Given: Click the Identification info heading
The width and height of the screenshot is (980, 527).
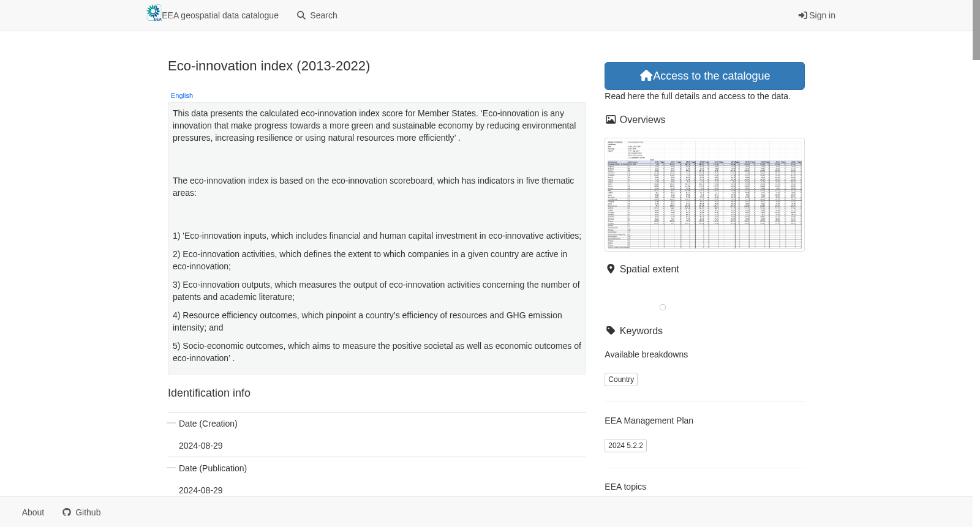Looking at the screenshot, I should (209, 393).
